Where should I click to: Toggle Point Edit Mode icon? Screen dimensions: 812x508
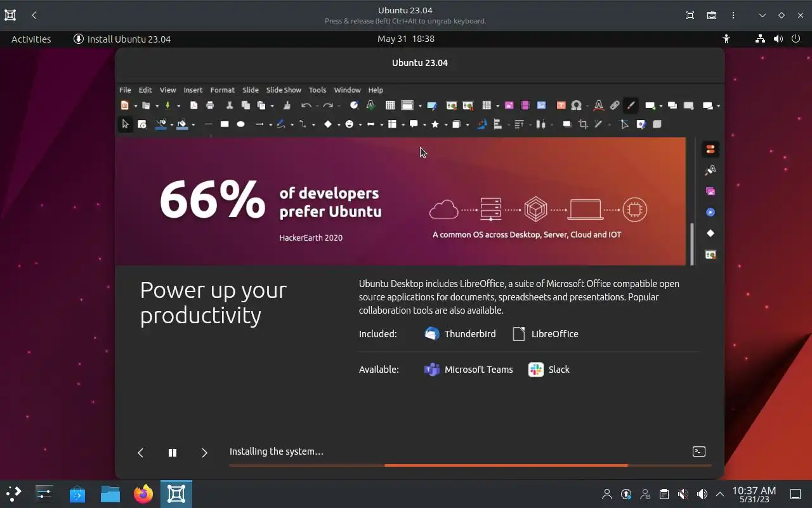point(624,124)
